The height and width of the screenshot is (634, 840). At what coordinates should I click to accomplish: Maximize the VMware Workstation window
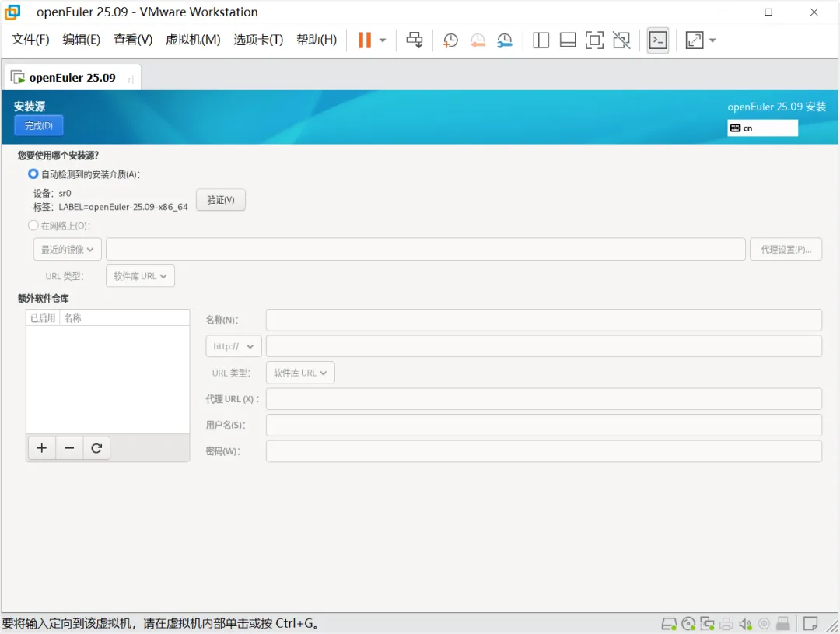768,12
